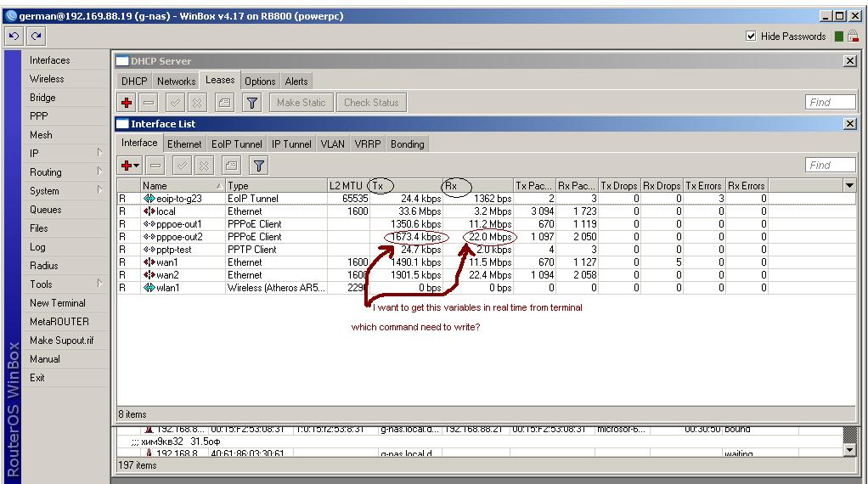868x484 pixels.
Task: Toggle the Hide Passwords checkbox
Action: click(751, 37)
